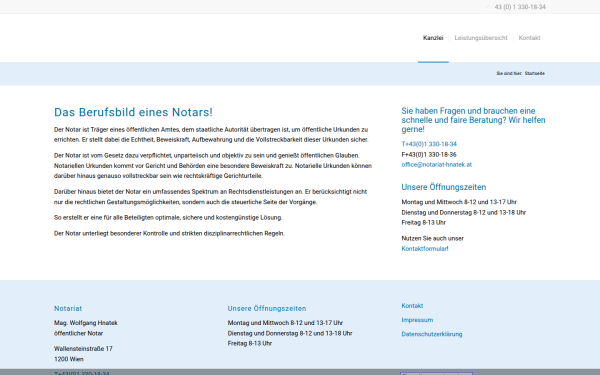This screenshot has height=375, width=600.
Task: Click the footer Unsere Öffnungszeiten heading
Action: point(267,308)
